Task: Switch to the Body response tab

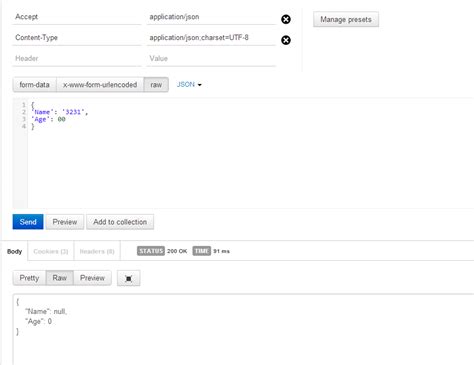Action: point(14,251)
